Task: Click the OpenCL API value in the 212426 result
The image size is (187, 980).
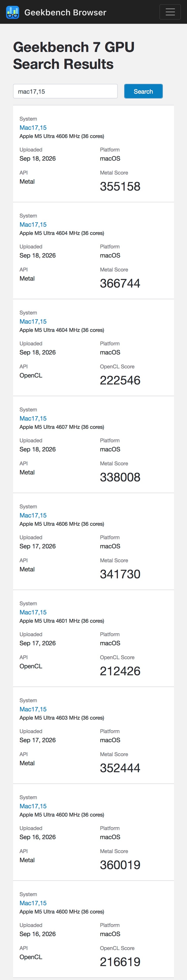Action: click(31, 666)
